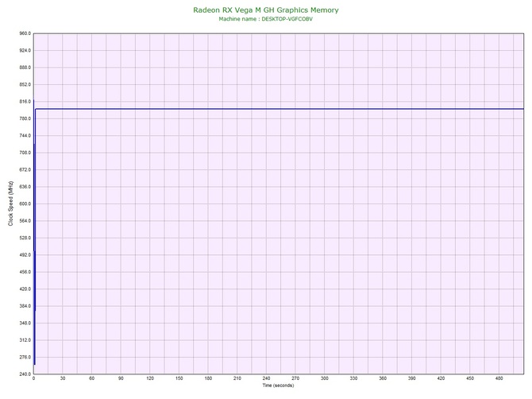Click the y-axis value 924.0

click(x=25, y=50)
